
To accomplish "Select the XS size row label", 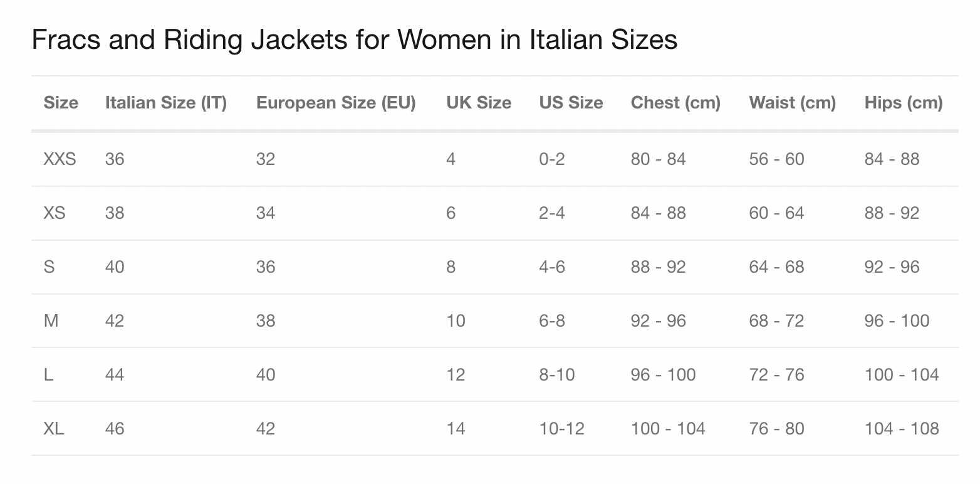I will click(x=55, y=213).
